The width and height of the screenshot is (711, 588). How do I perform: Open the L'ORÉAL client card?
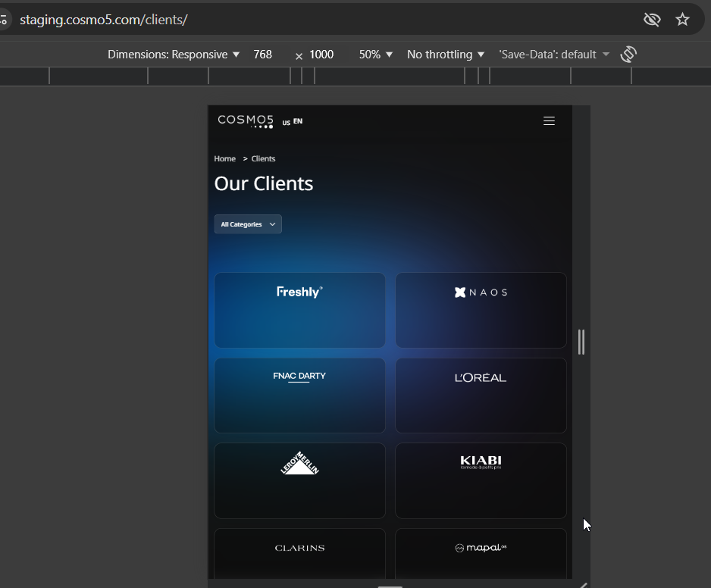(x=481, y=396)
